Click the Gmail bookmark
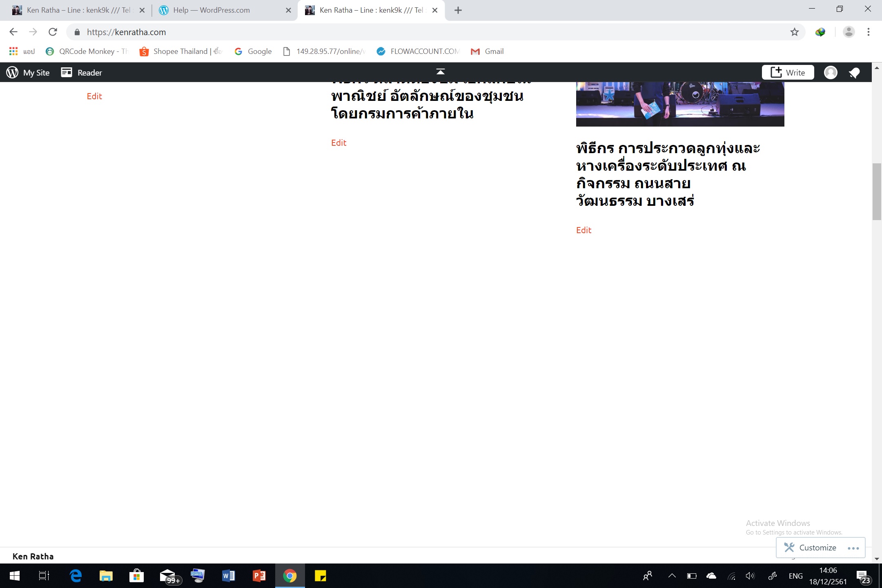Viewport: 882px width, 588px height. (x=487, y=51)
